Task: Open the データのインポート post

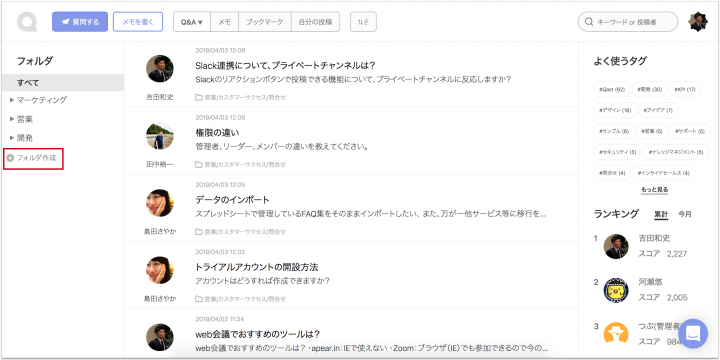Action: [232, 200]
